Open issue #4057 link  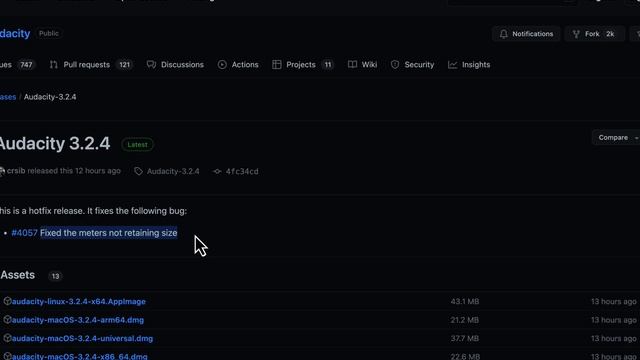(x=24, y=233)
